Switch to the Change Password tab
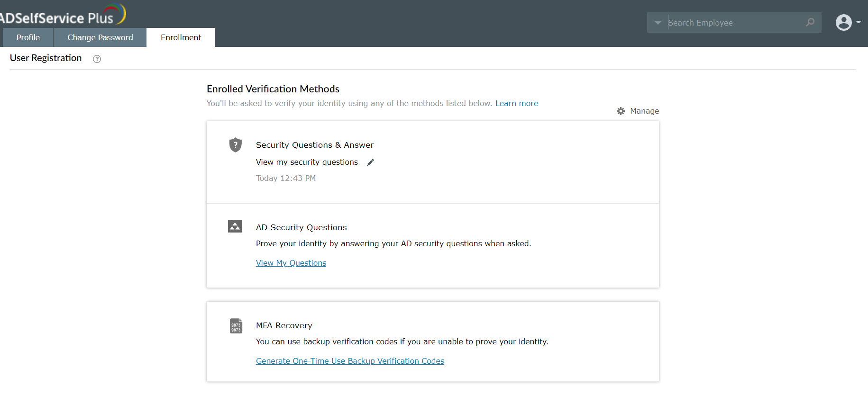Screen dimensions: 868x413 click(100, 37)
